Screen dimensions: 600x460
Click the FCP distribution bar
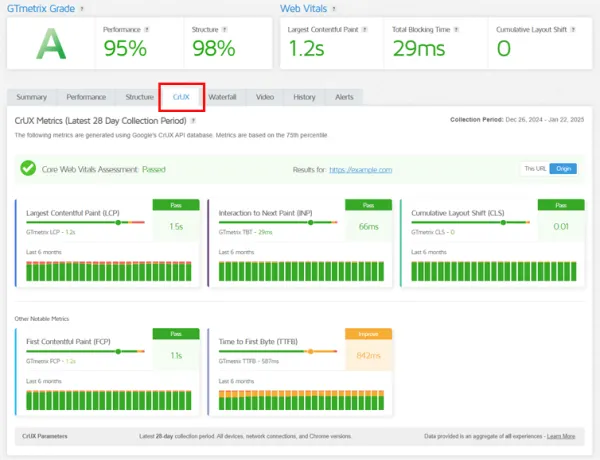pos(85,351)
